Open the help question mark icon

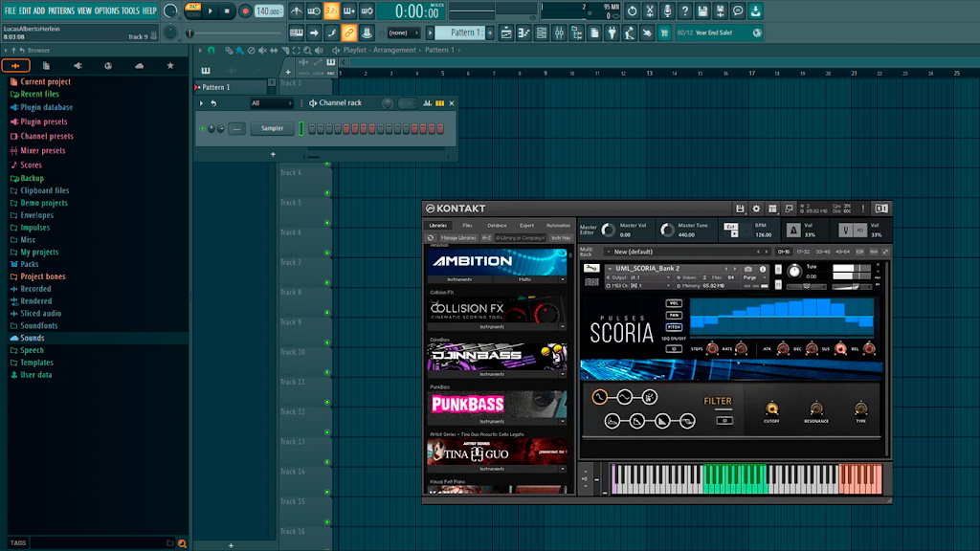(684, 11)
